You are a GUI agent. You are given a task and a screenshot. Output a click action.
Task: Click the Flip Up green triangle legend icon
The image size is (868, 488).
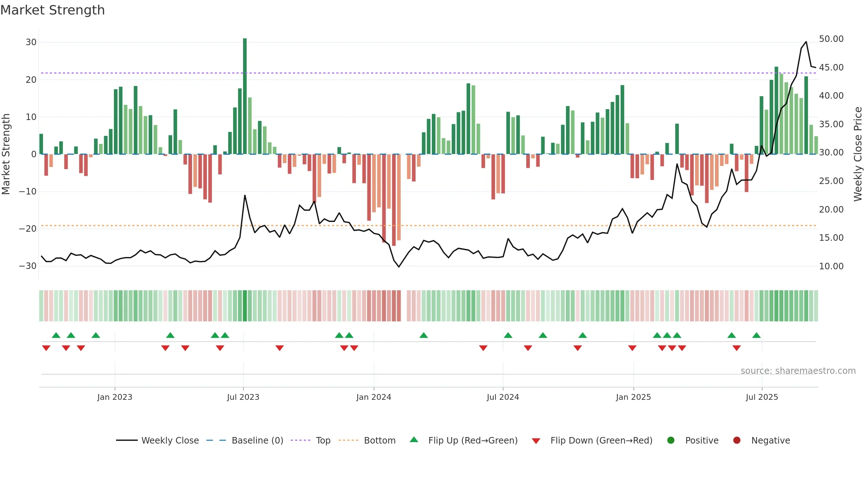coord(414,440)
